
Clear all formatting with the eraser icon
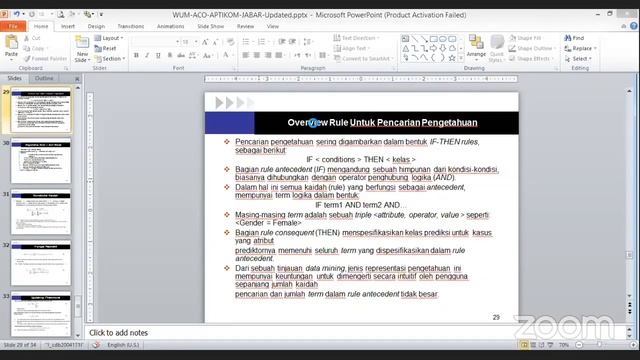pyautogui.click(x=230, y=42)
